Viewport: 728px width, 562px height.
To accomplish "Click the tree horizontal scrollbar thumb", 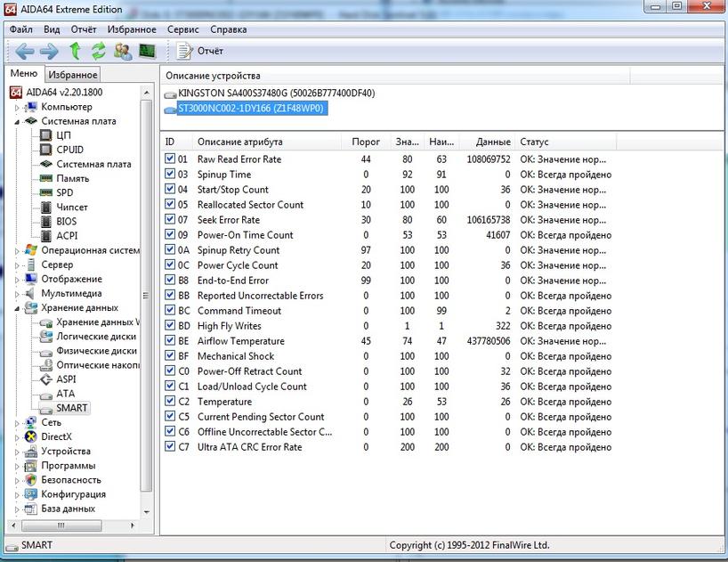I will click(x=61, y=525).
